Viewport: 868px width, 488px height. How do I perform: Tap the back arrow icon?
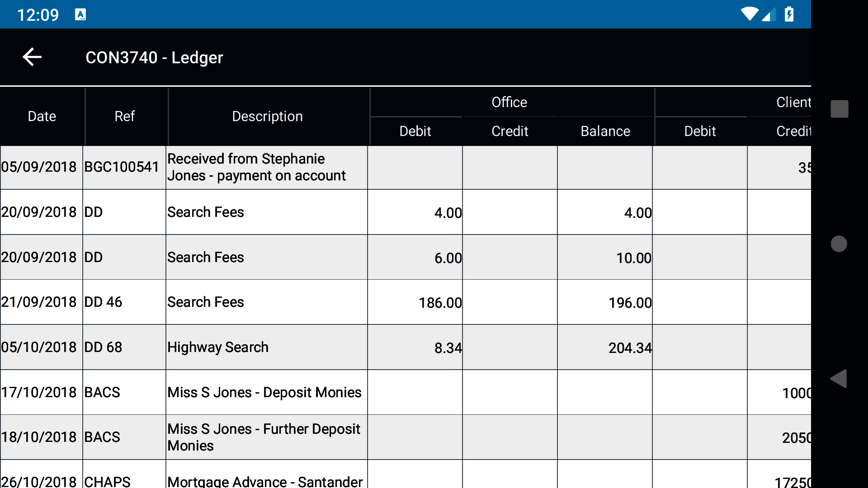click(x=32, y=57)
